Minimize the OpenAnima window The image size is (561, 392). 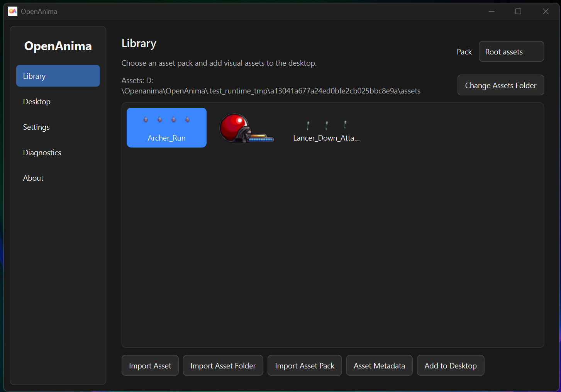coord(492,11)
